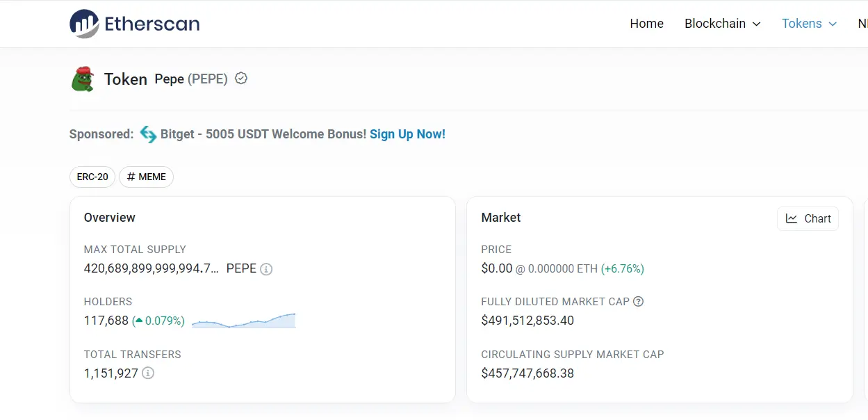Open the Blockchain dropdown menu
Screen dimensions: 868x420
(x=723, y=24)
